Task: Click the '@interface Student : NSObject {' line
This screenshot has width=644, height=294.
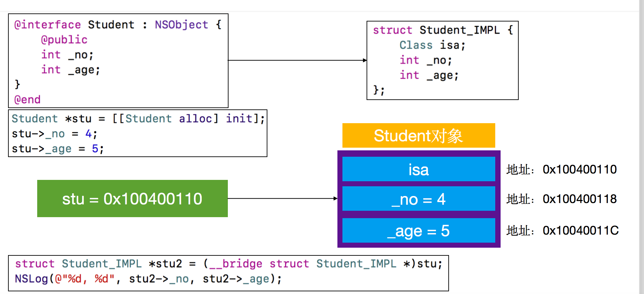Action: 118,25
